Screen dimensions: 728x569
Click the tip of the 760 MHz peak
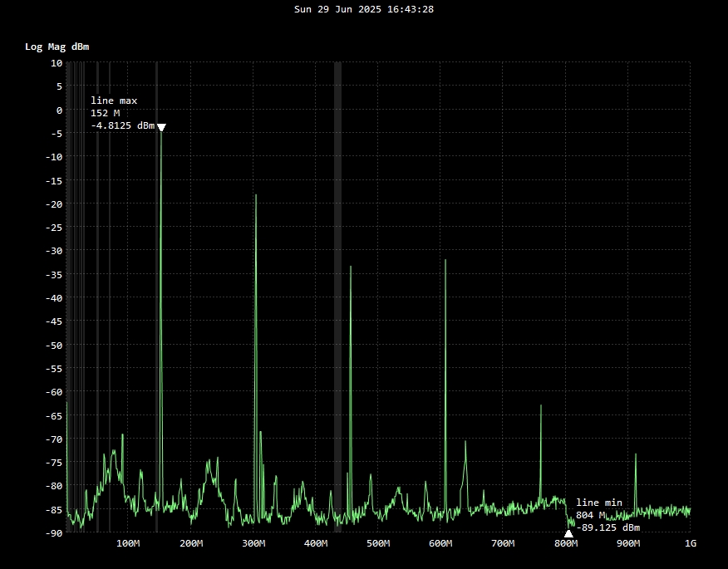(x=541, y=405)
